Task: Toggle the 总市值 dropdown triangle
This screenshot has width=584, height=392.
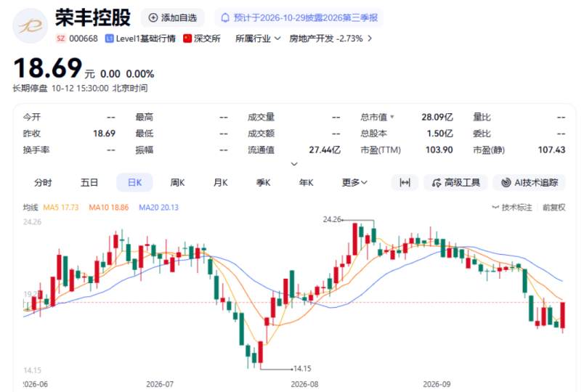Action: pyautogui.click(x=392, y=118)
